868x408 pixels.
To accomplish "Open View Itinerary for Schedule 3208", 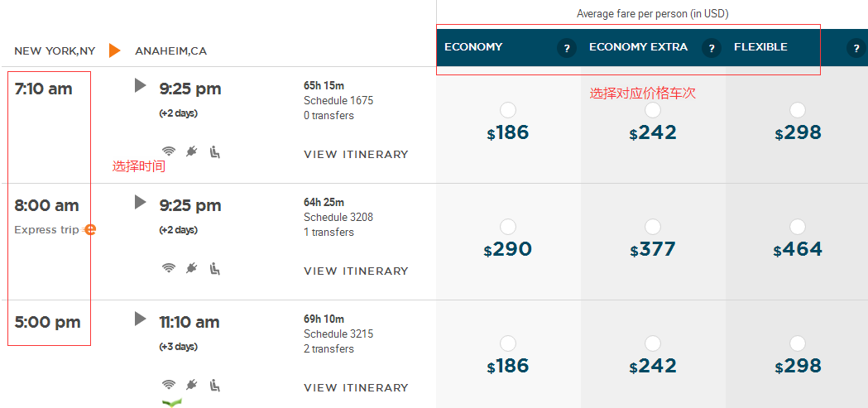I will [x=356, y=271].
